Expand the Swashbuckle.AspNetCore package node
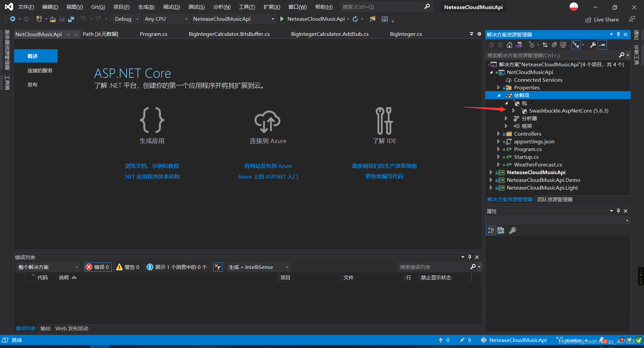644x348 pixels. tap(514, 111)
